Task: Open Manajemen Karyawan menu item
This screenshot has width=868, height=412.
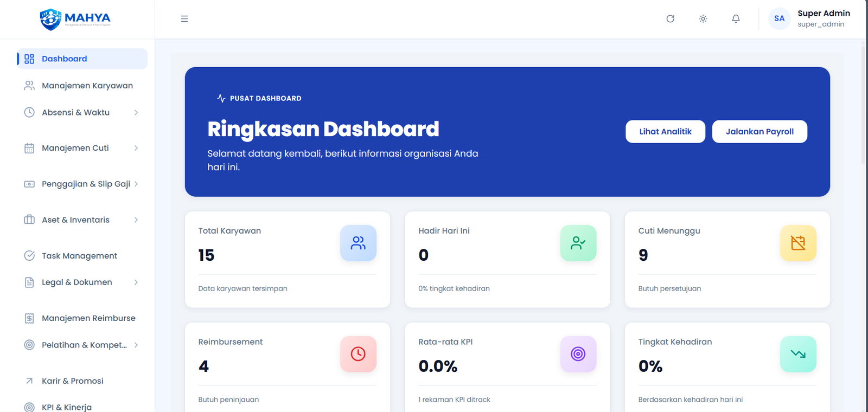Action: [82, 86]
